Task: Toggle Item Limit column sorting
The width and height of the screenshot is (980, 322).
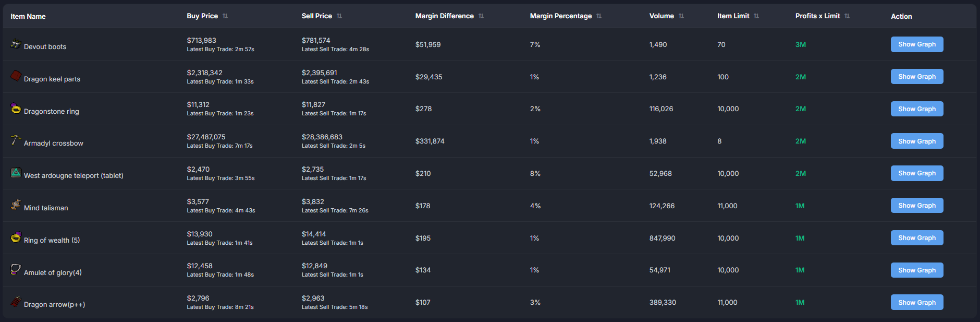Action: [756, 16]
